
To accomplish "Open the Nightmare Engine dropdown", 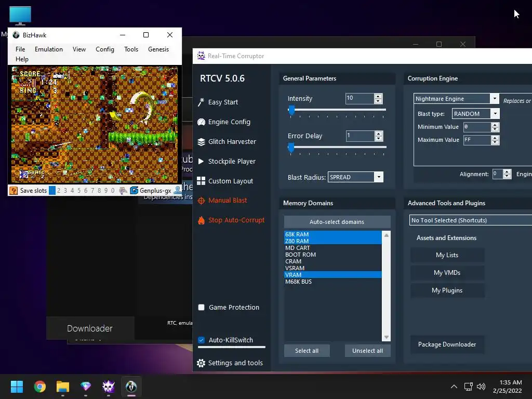I will (x=495, y=99).
